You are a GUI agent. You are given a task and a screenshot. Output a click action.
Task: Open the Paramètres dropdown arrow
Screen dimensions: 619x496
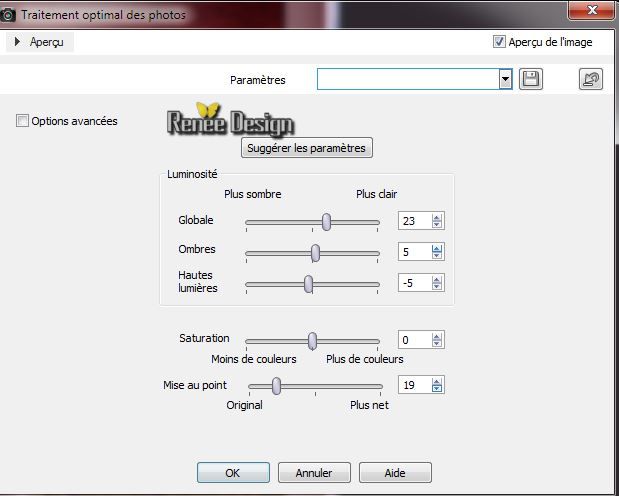[505, 79]
